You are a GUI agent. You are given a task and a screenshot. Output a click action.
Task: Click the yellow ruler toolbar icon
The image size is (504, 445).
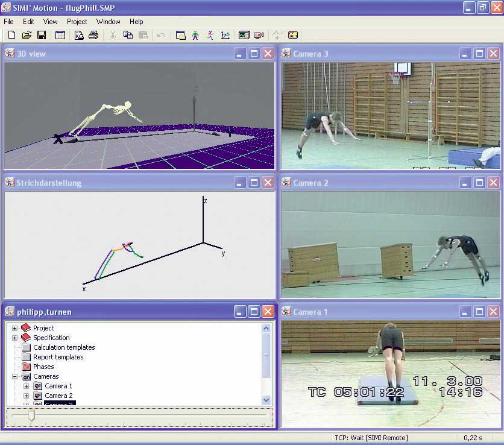coord(293,35)
